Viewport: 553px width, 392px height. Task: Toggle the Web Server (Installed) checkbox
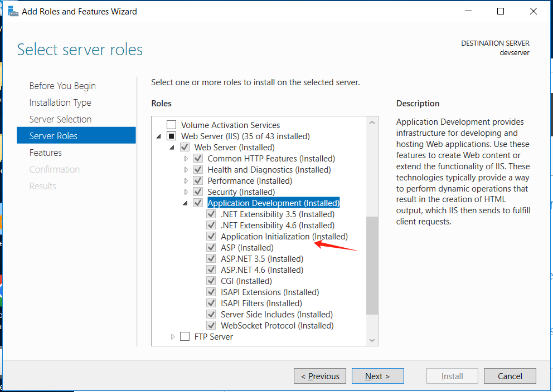185,147
